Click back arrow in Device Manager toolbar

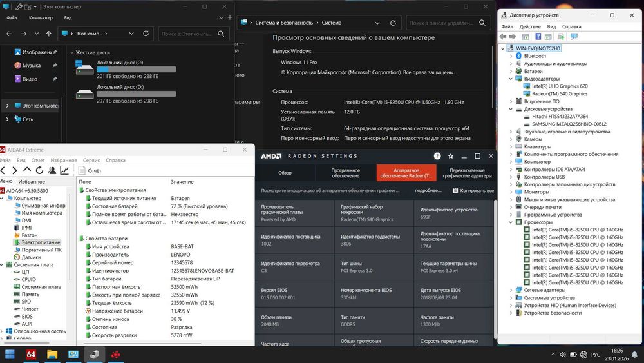pos(503,37)
